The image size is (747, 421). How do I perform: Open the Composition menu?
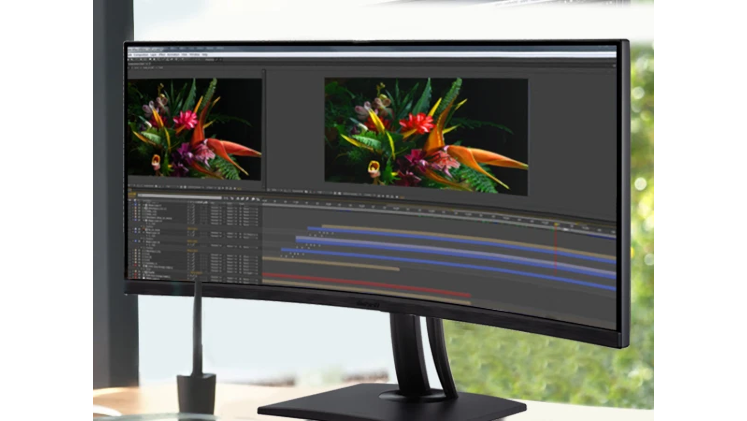(141, 55)
